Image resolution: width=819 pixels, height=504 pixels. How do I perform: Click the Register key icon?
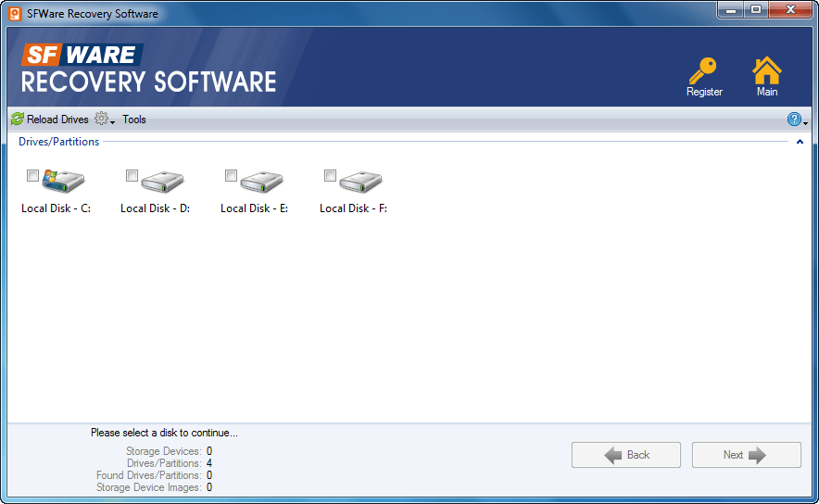702,70
